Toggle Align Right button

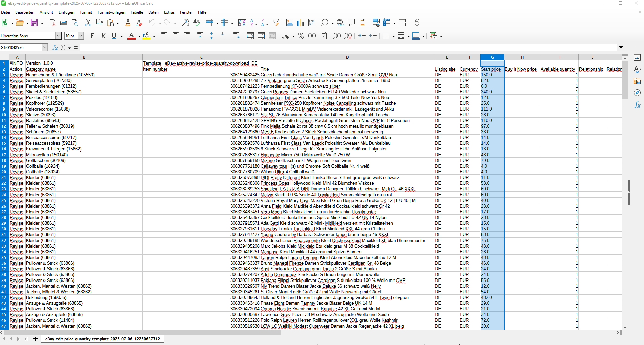[187, 36]
